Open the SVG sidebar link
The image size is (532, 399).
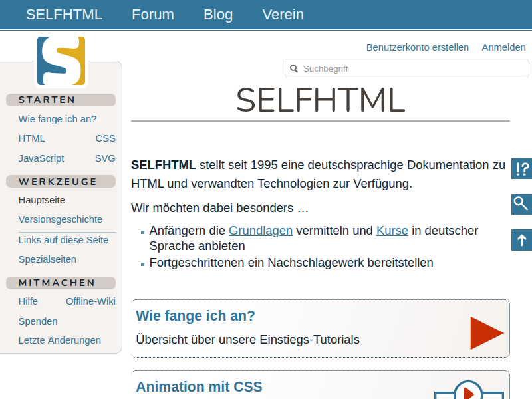point(105,158)
